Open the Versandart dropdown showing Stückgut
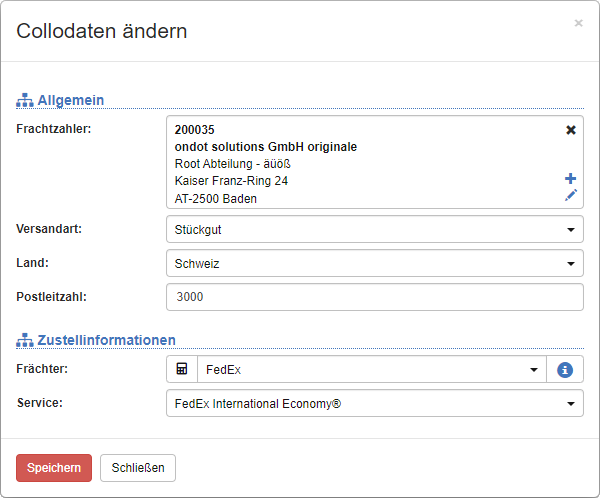This screenshot has height=498, width=600. 374,229
